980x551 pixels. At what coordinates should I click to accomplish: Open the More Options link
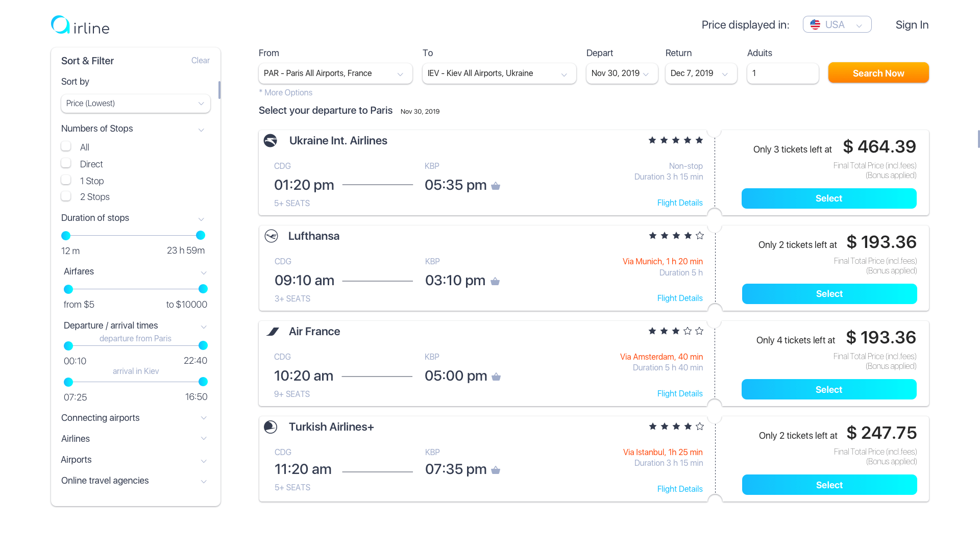(286, 92)
